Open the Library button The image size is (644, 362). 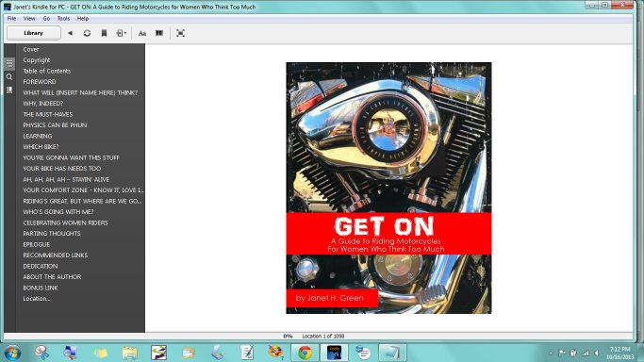34,33
